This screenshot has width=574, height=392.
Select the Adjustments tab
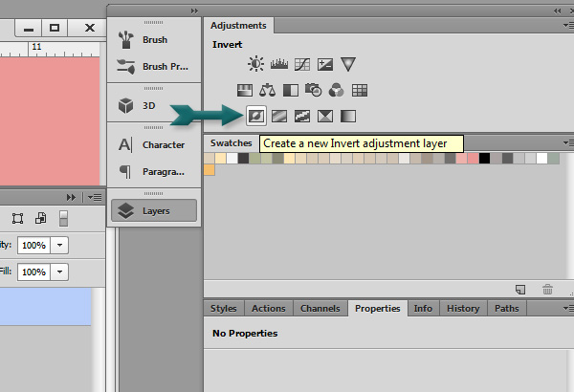(238, 25)
